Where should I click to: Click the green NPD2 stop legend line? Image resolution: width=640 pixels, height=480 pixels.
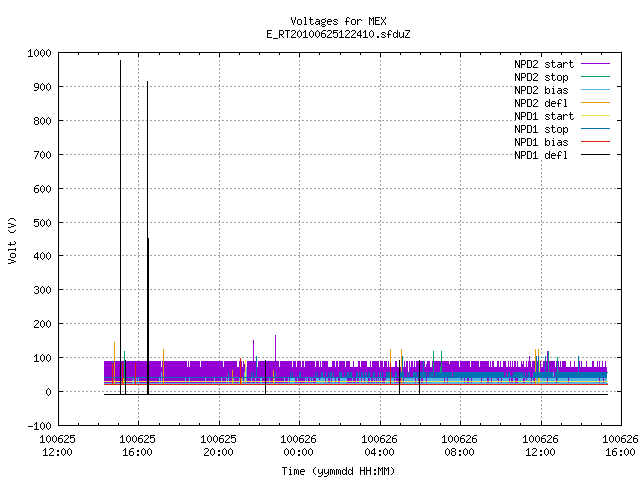coord(595,77)
